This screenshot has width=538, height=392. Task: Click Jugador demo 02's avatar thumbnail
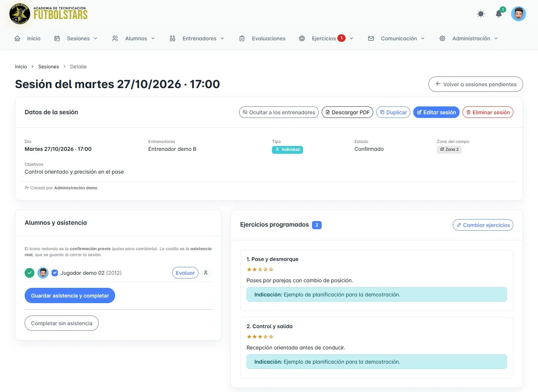(x=43, y=273)
